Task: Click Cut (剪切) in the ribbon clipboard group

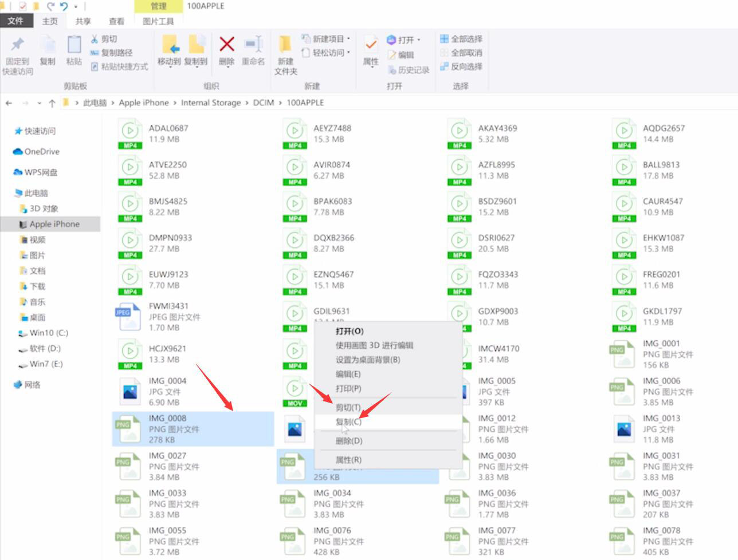Action: pos(104,39)
